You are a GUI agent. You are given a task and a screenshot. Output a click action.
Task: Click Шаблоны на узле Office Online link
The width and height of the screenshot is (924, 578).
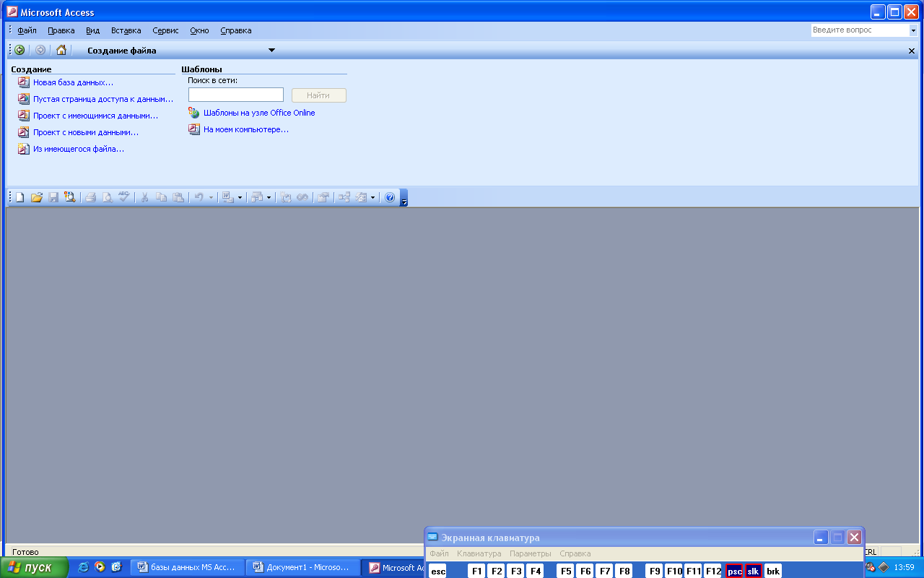[259, 113]
